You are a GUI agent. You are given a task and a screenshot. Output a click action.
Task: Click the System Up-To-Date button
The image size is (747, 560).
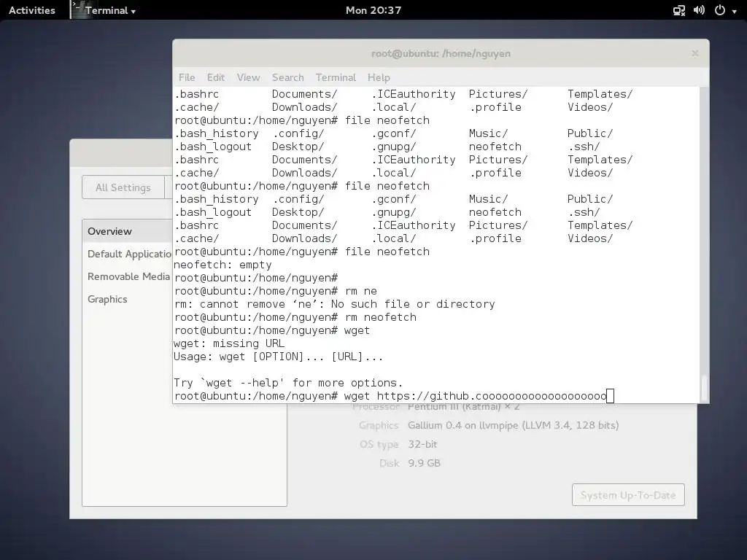tap(628, 495)
